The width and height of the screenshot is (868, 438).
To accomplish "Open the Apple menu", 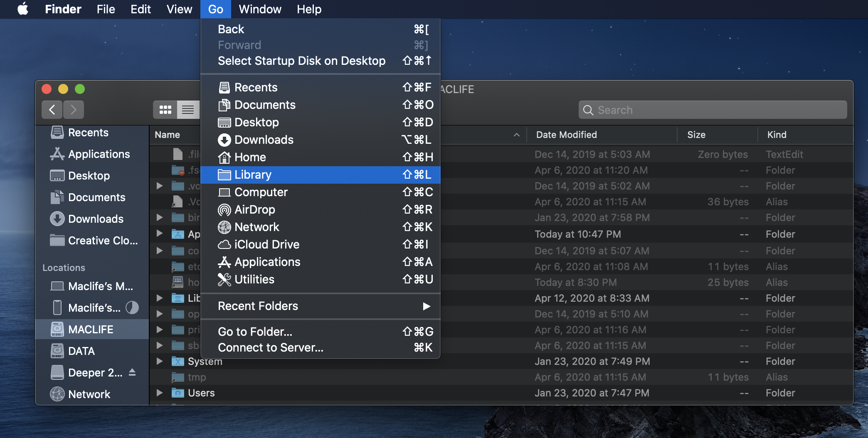I will 23,9.
